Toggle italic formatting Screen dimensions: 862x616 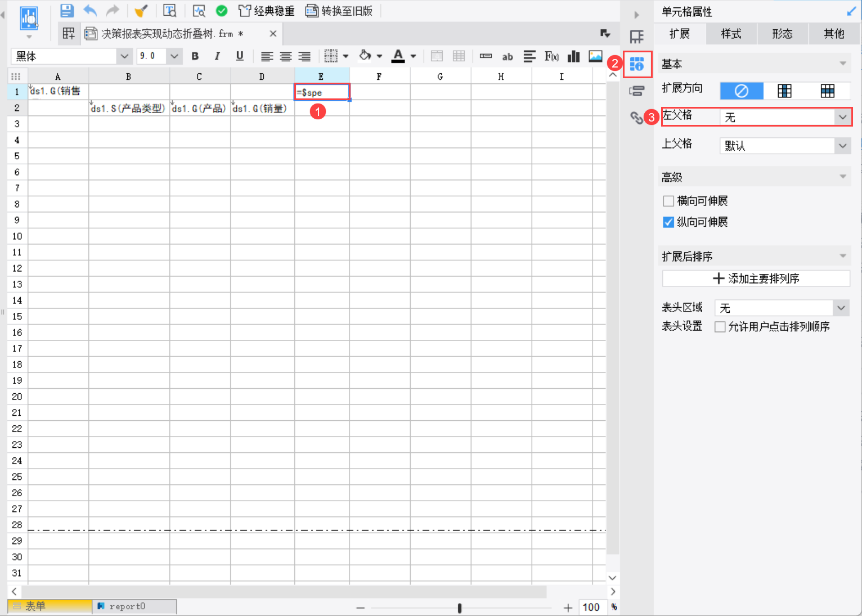(217, 56)
